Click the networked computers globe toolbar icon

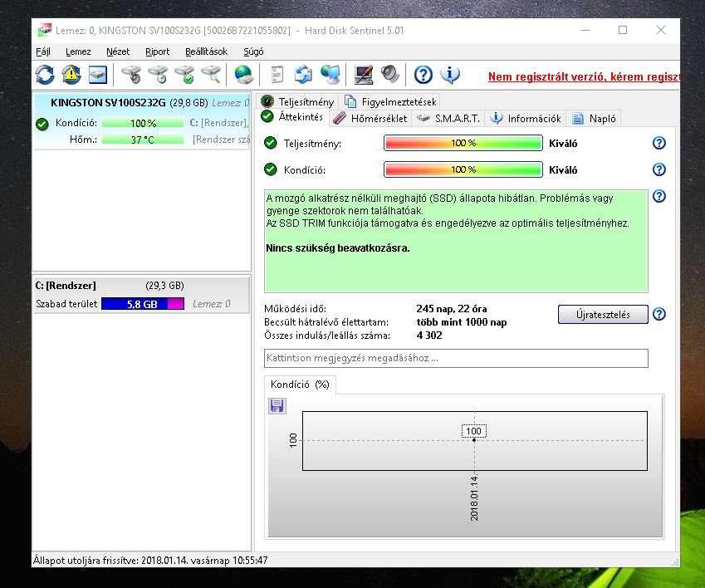tap(330, 75)
